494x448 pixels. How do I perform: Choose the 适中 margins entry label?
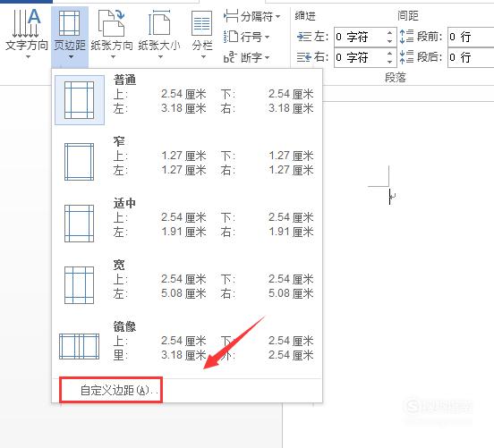tap(124, 203)
